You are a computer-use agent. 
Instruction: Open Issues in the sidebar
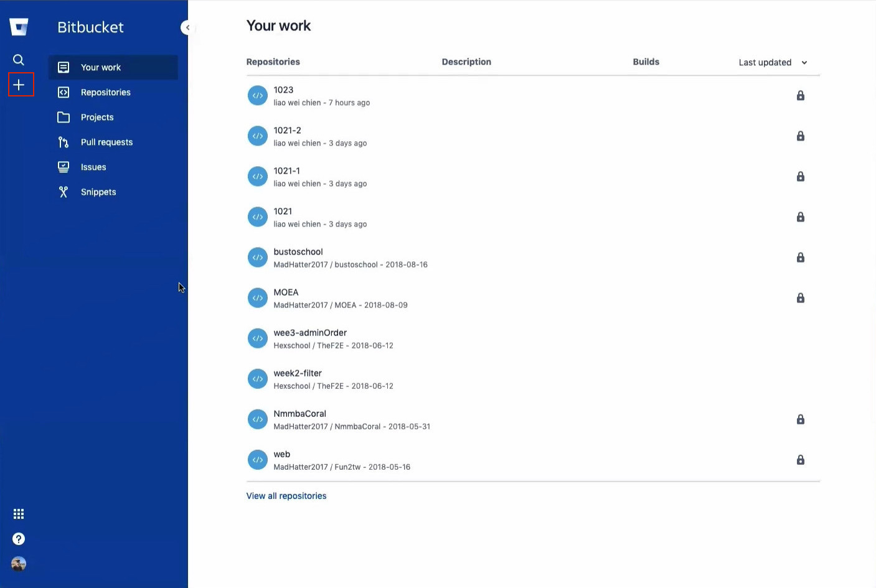113,167
